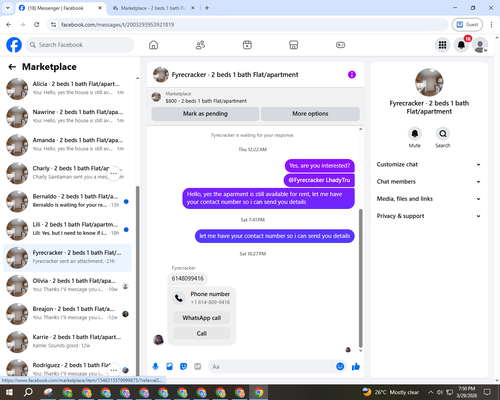Open the Amanda conversation
Image resolution: width=500 pixels, height=400 pixels.
tap(67, 145)
